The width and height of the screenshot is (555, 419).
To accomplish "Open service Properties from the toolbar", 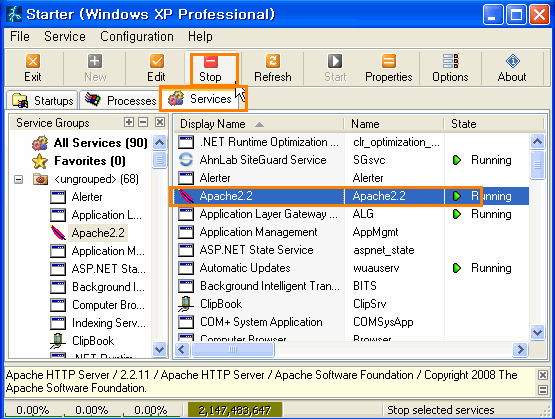I will pos(389,68).
